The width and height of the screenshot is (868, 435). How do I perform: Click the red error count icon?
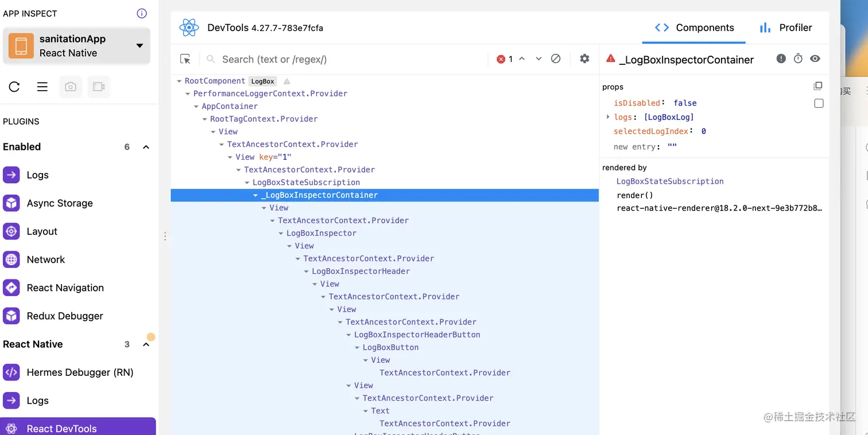pos(501,59)
